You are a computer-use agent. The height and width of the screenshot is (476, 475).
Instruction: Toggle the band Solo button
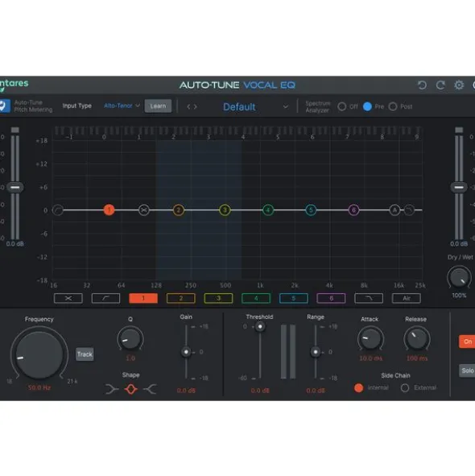coord(467,370)
